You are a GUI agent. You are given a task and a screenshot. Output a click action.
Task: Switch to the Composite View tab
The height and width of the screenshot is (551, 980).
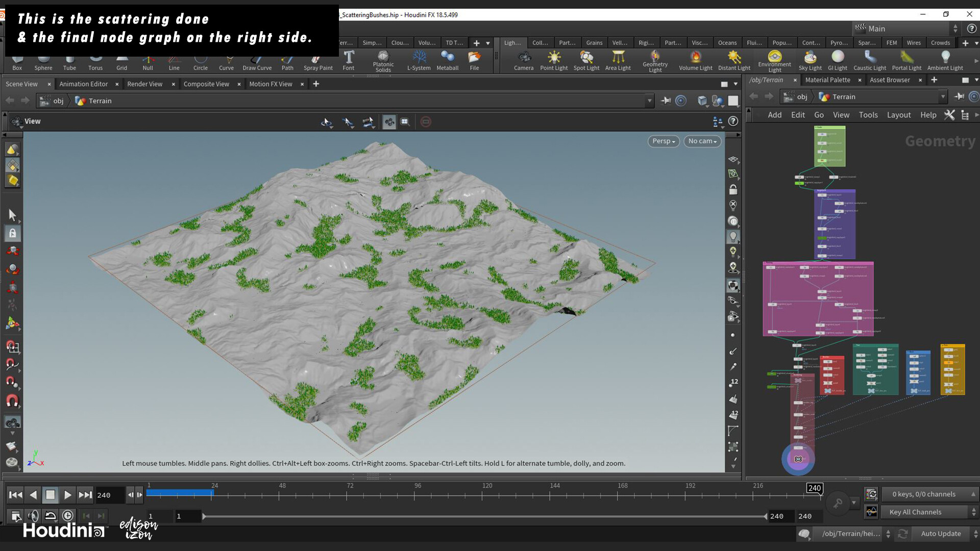click(x=206, y=84)
